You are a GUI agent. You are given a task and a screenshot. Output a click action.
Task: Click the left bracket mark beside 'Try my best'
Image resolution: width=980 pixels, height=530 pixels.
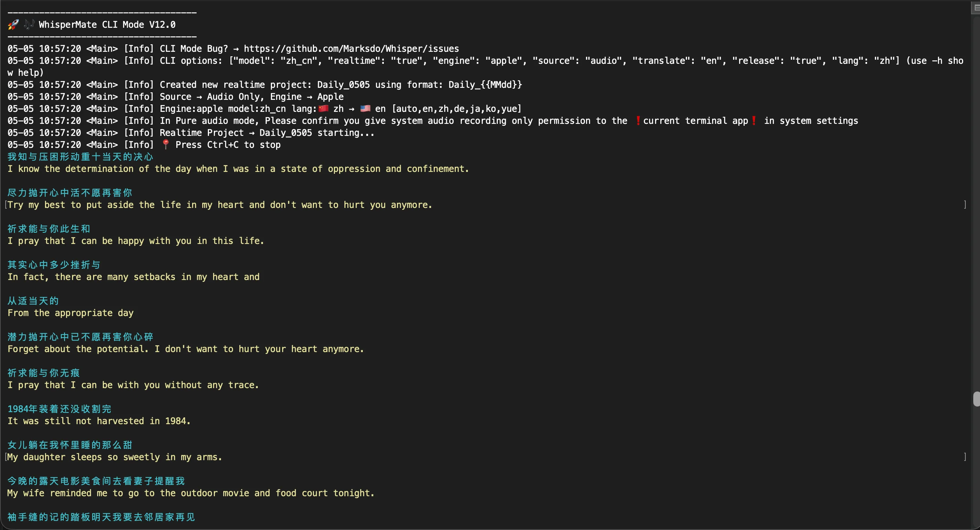(6, 205)
